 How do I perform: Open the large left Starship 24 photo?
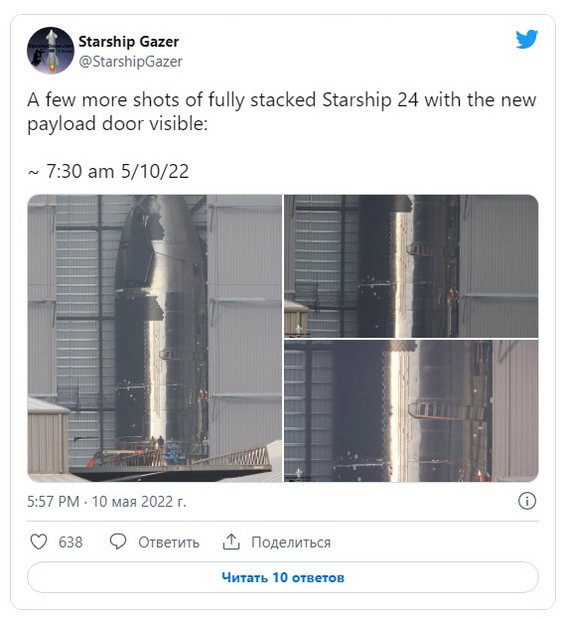click(155, 338)
